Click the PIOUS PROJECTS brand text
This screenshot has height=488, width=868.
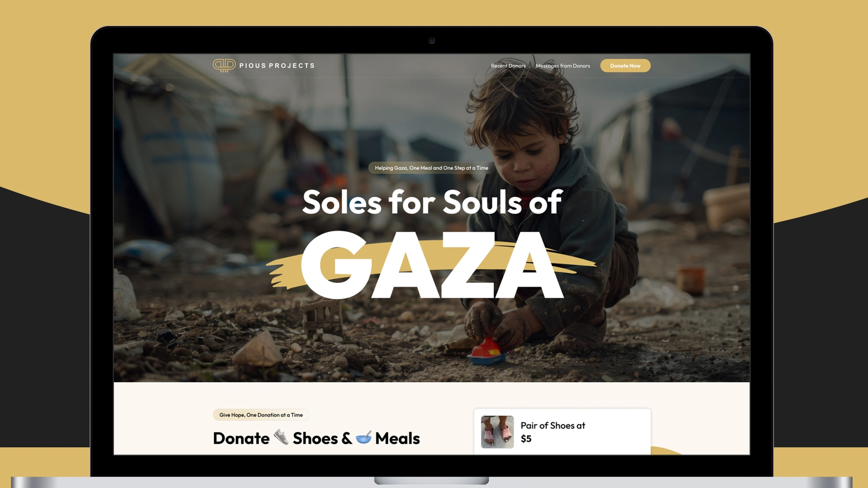click(277, 66)
